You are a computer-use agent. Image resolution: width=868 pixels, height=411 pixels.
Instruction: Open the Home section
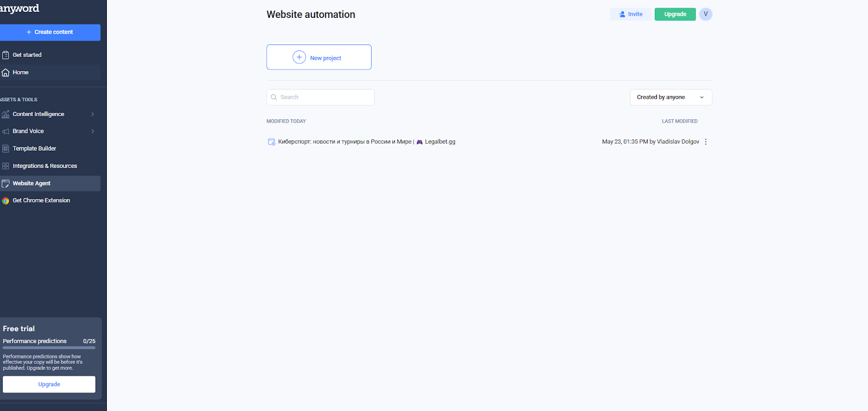point(50,73)
